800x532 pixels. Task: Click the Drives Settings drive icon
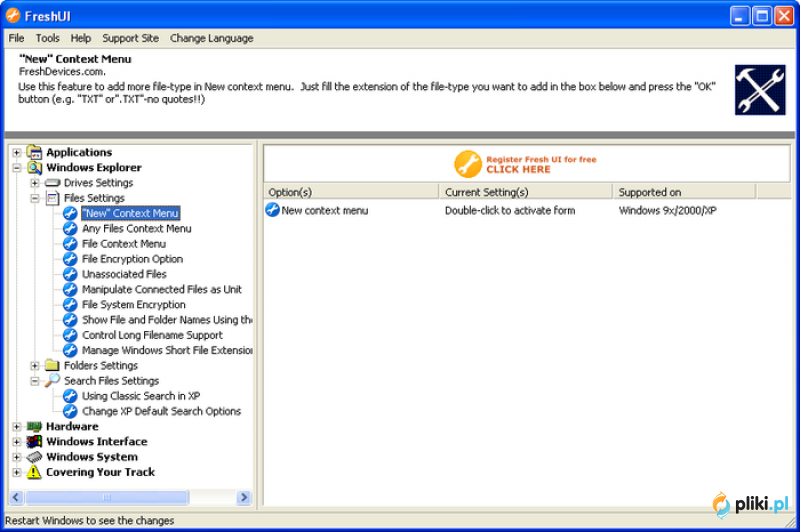coord(53,183)
